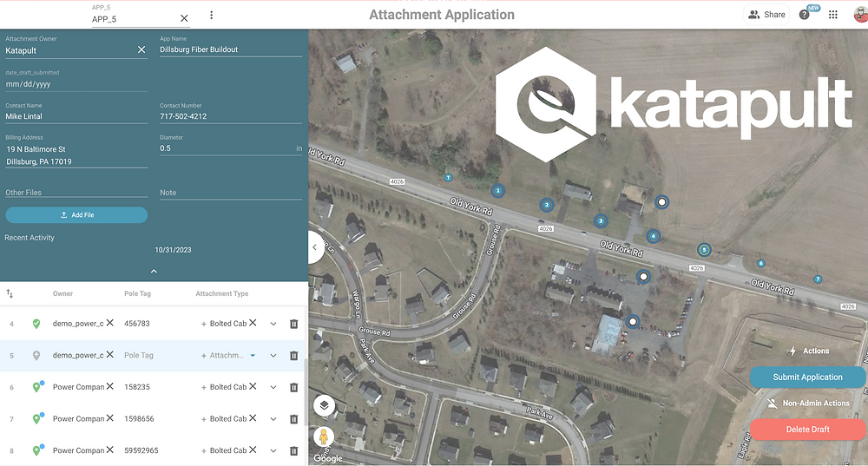Screen dimensions: 868x466
Task: Toggle the sort order icon in table header
Action: (x=10, y=293)
